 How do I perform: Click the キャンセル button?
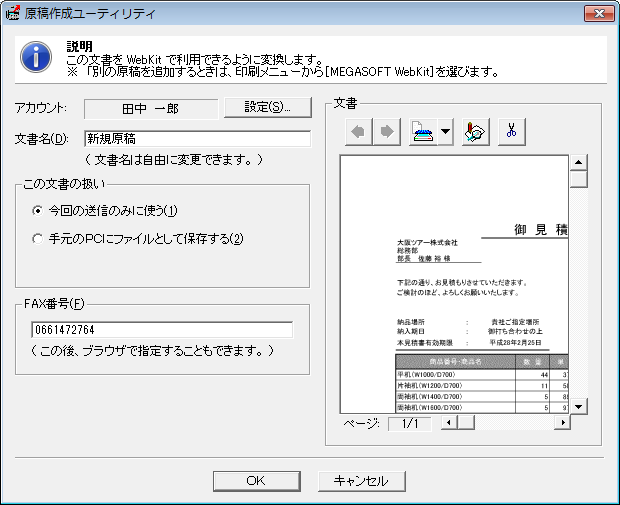click(x=360, y=480)
